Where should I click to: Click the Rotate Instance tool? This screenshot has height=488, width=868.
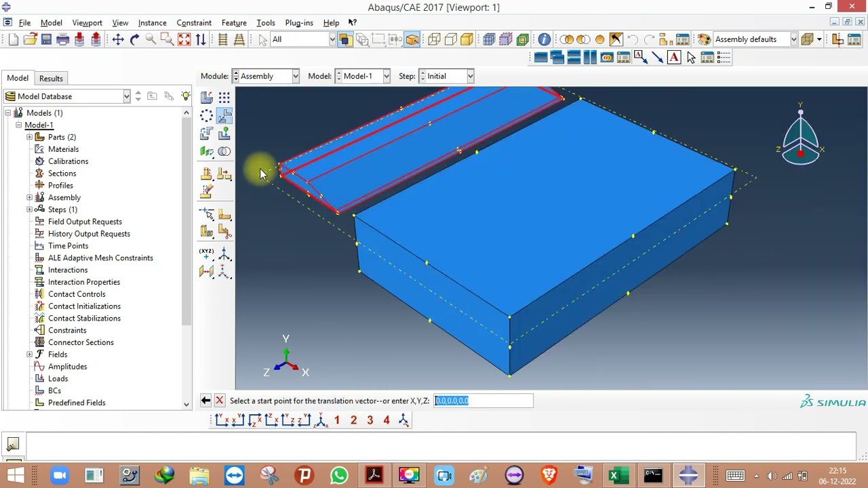pos(207,134)
